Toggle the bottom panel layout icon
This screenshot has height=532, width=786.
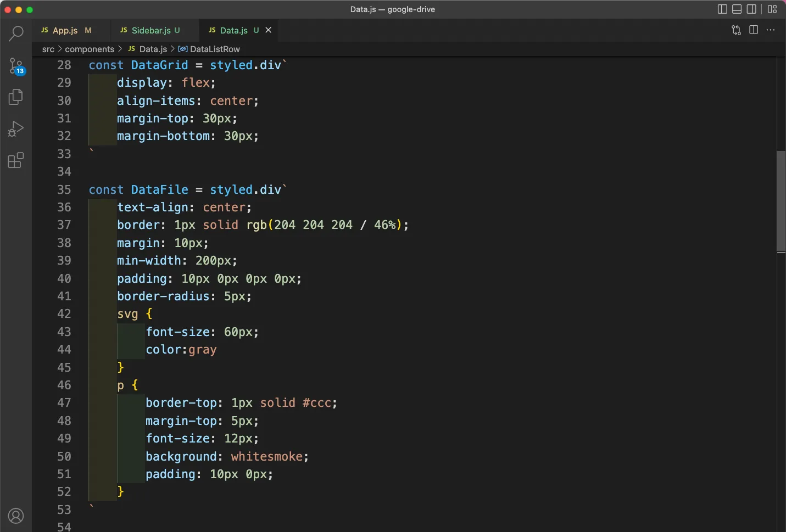pyautogui.click(x=737, y=9)
